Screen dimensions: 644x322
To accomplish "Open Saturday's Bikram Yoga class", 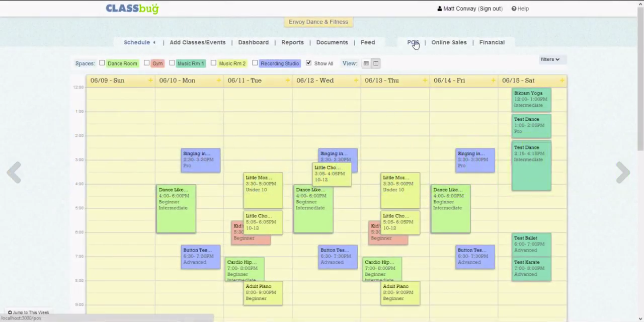I will 531,100.
